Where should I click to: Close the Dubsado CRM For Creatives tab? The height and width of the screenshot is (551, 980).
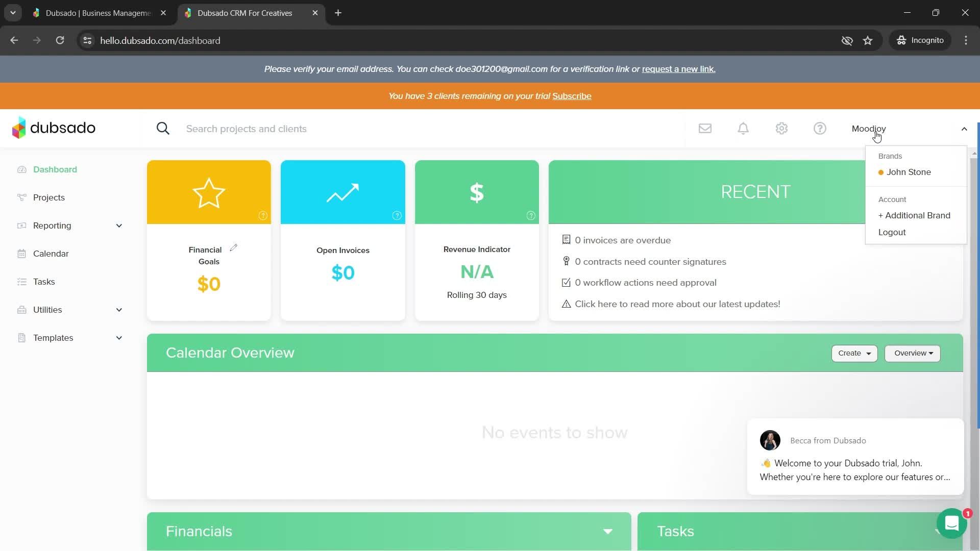point(315,13)
